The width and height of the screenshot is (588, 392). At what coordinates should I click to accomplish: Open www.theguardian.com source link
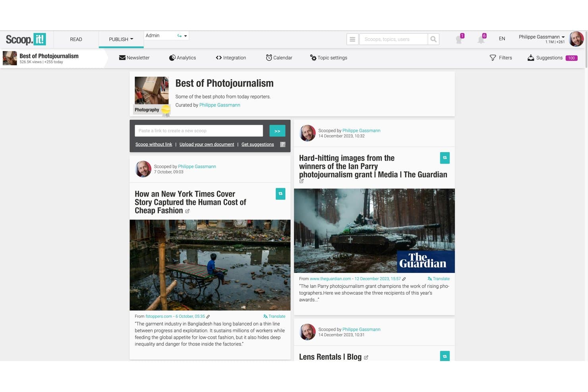[x=330, y=279]
